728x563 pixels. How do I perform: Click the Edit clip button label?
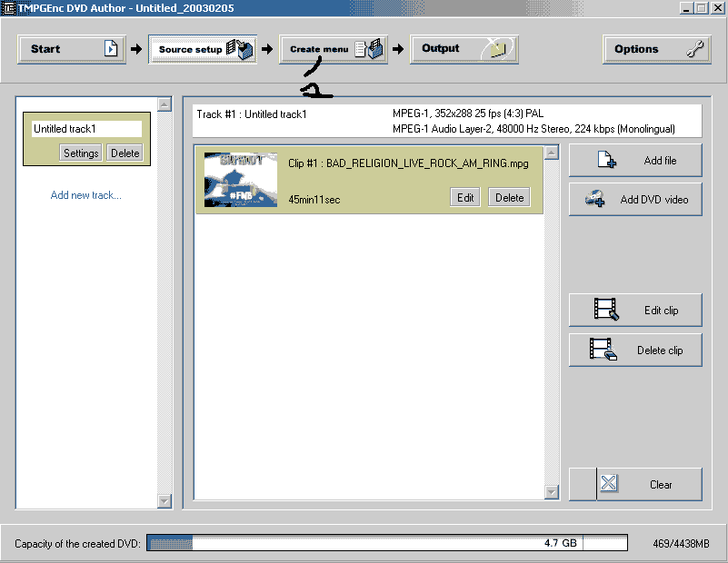coord(661,311)
